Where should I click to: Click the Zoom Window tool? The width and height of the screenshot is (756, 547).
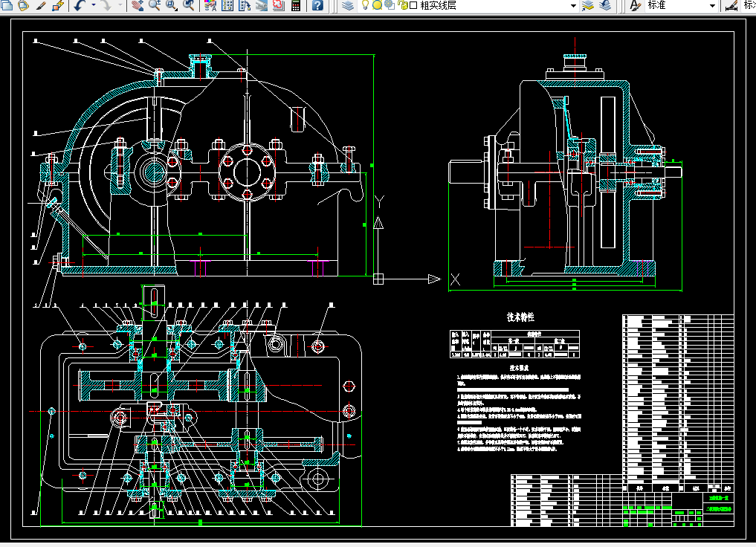pyautogui.click(x=172, y=6)
